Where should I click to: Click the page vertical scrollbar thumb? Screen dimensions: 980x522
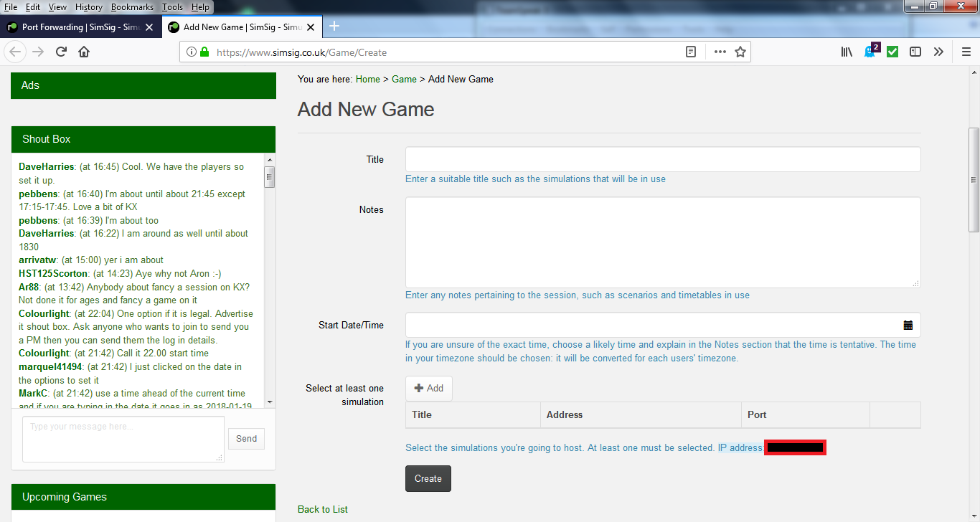coord(974,180)
